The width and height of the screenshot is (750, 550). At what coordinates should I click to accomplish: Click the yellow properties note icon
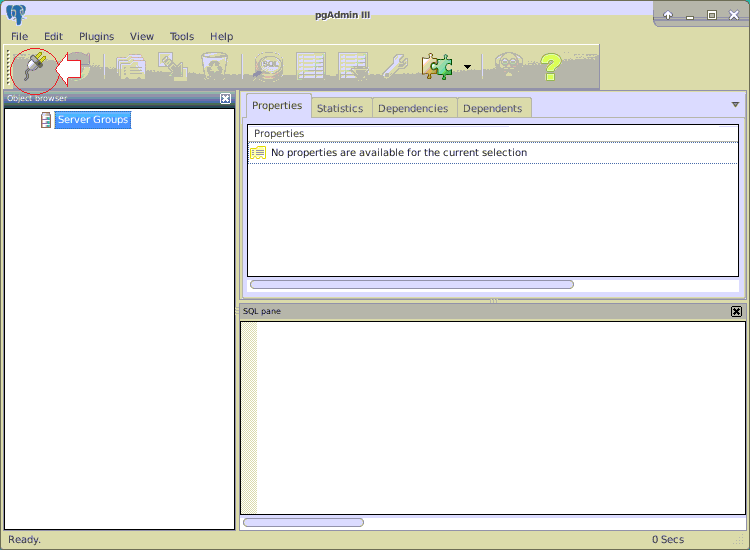click(258, 153)
